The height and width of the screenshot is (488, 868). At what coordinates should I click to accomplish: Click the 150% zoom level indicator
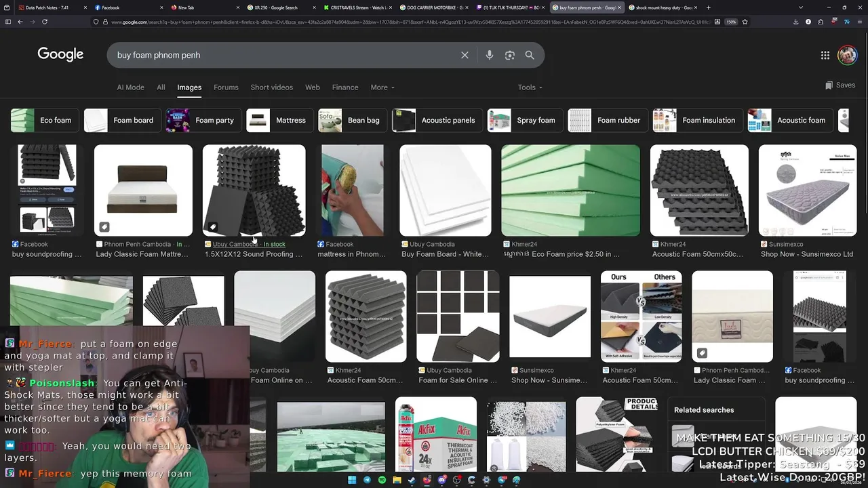[731, 22]
